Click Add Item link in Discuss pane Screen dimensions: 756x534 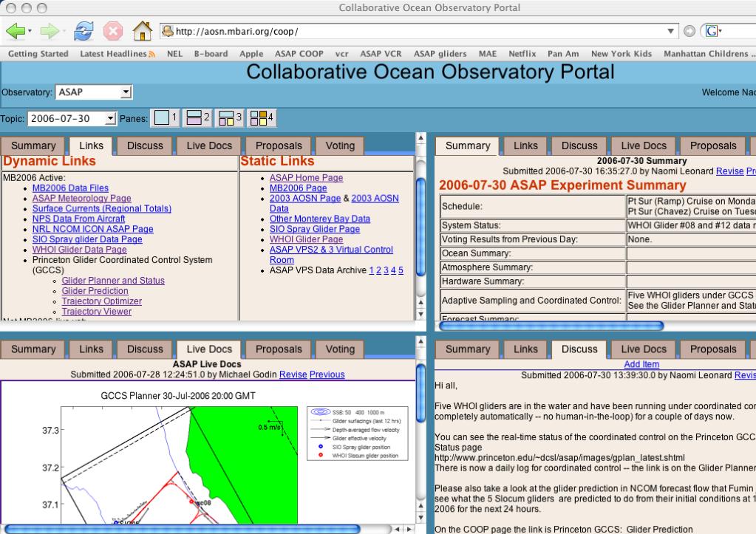pos(641,364)
